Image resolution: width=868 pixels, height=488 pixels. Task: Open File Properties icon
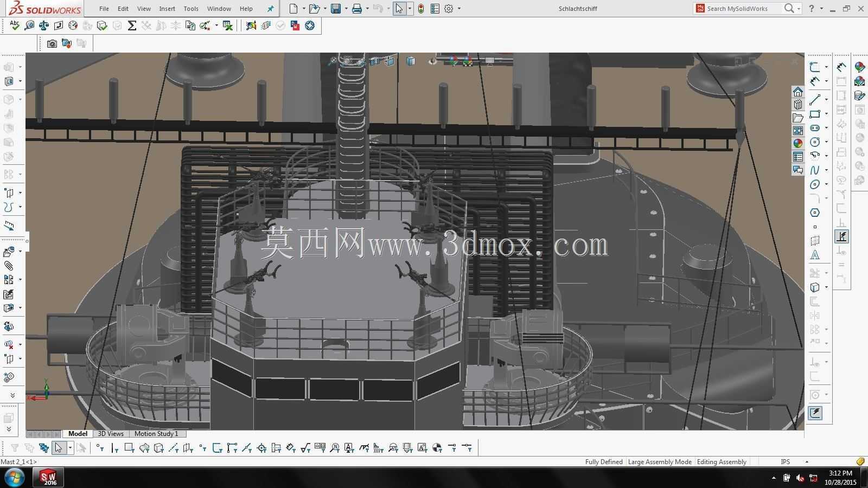point(435,9)
